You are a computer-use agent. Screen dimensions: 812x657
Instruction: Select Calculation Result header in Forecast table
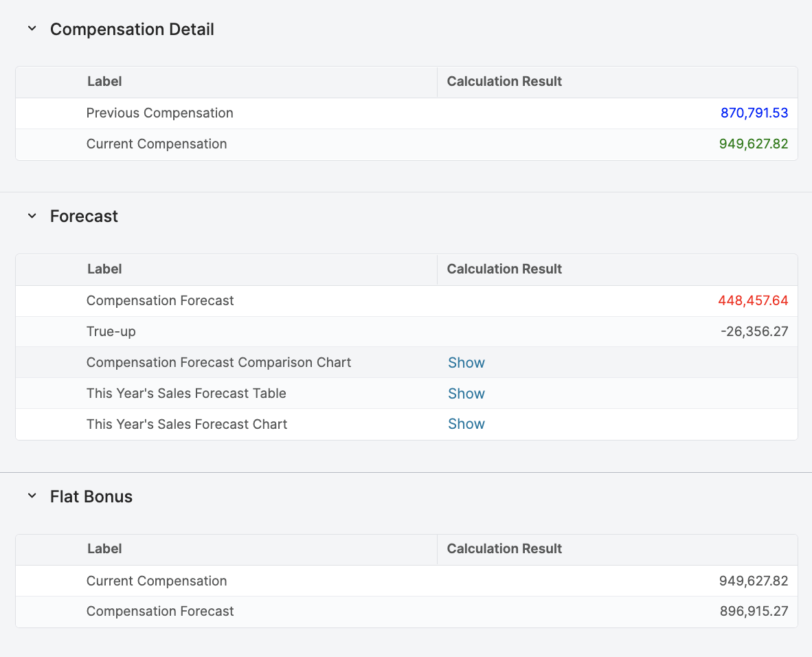pos(504,269)
